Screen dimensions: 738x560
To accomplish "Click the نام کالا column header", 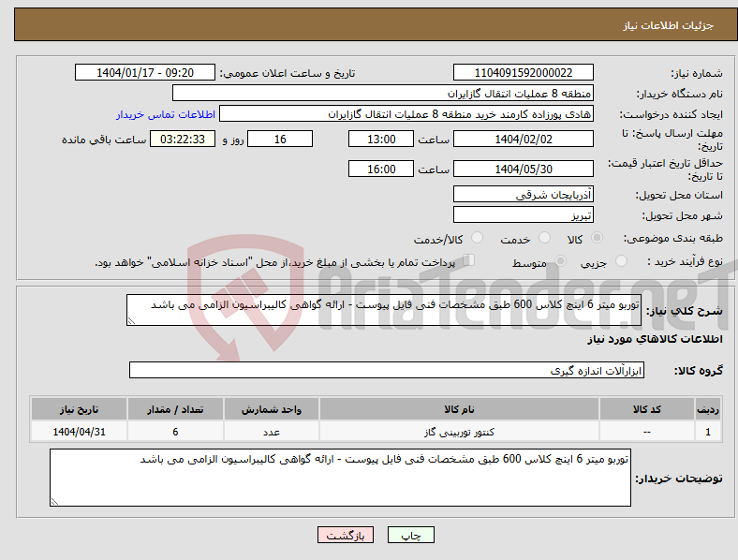I will [459, 409].
